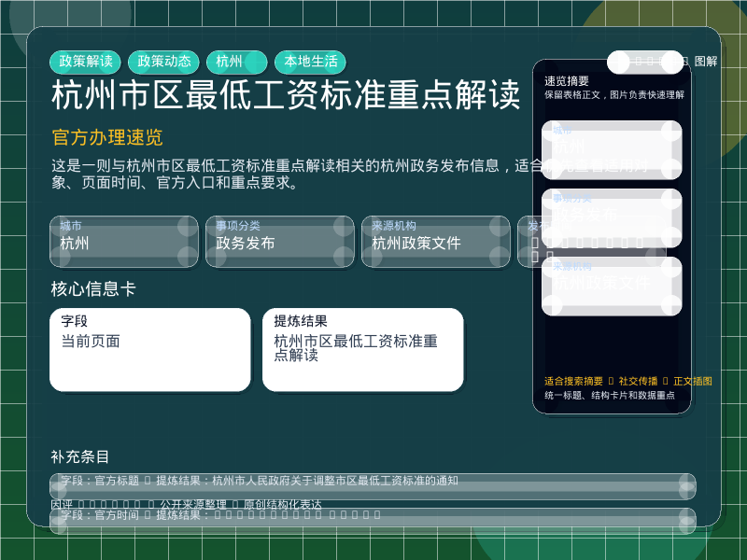Image resolution: width=747 pixels, height=560 pixels.
Task: Open the 城市 杭州 info chip
Action: [x=124, y=241]
